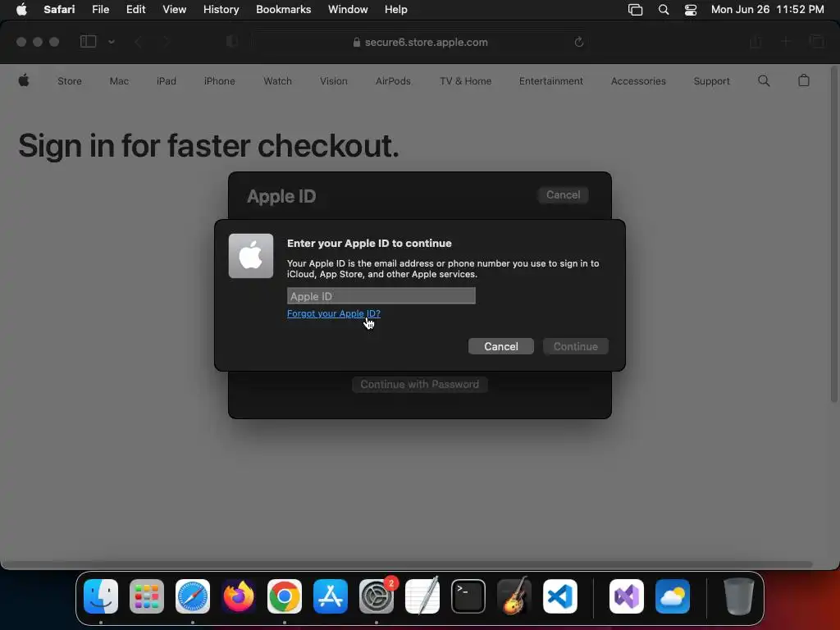Screen dimensions: 840x630
Task: Click the horizontal page scrollbar
Action: (x=407, y=564)
